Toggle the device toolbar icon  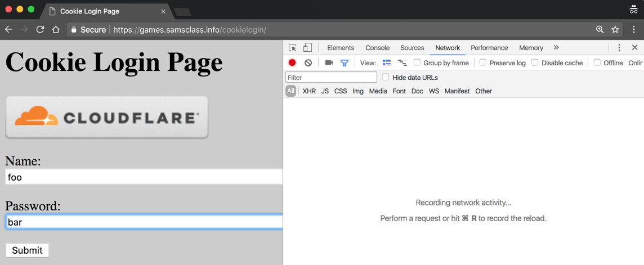tap(307, 48)
